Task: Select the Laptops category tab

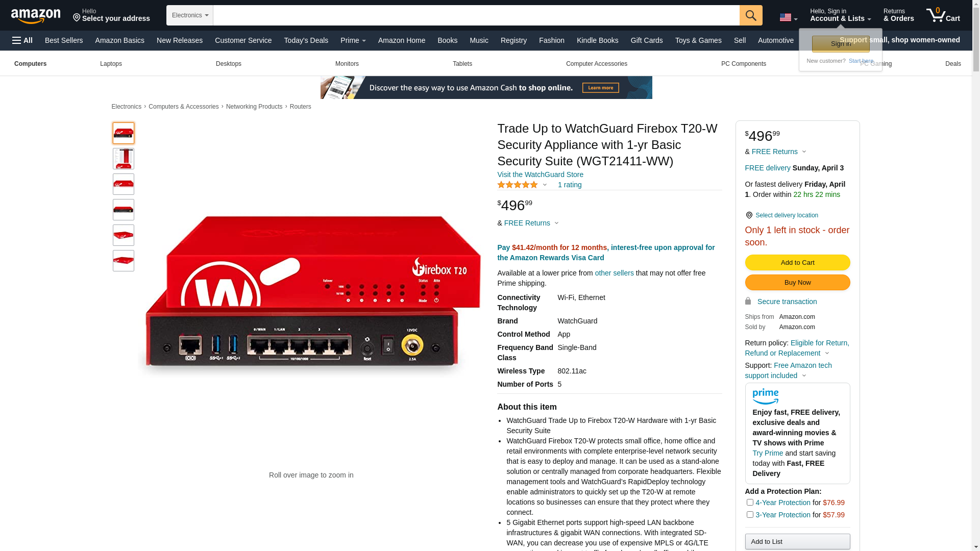Action: pyautogui.click(x=111, y=64)
